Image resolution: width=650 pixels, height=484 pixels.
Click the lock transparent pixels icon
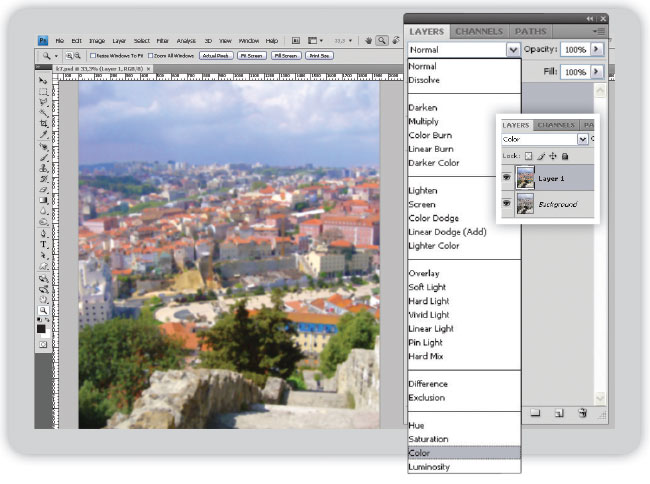coord(529,156)
